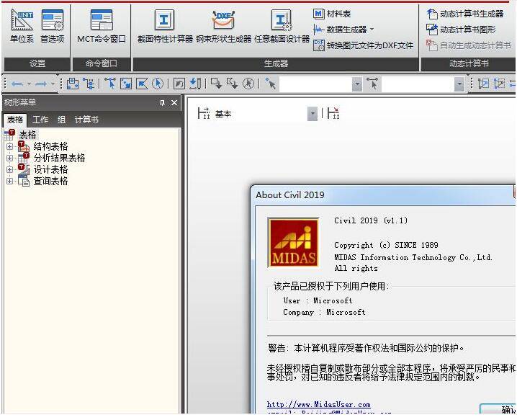
Task: Select the 表格 root tree node
Action: click(x=27, y=135)
